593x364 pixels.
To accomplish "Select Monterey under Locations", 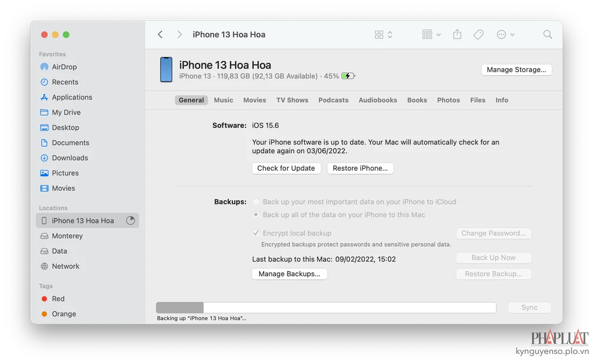I will point(68,235).
